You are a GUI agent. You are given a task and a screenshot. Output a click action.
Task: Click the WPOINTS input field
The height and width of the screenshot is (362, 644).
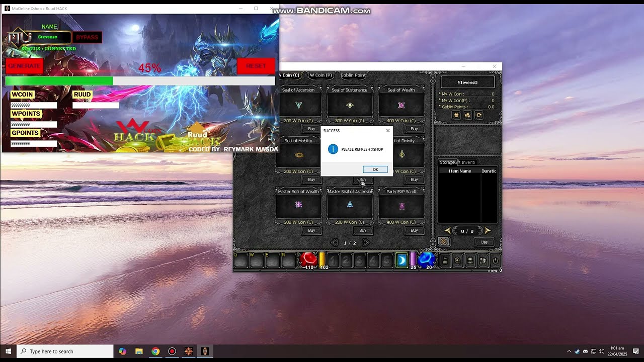(34, 124)
